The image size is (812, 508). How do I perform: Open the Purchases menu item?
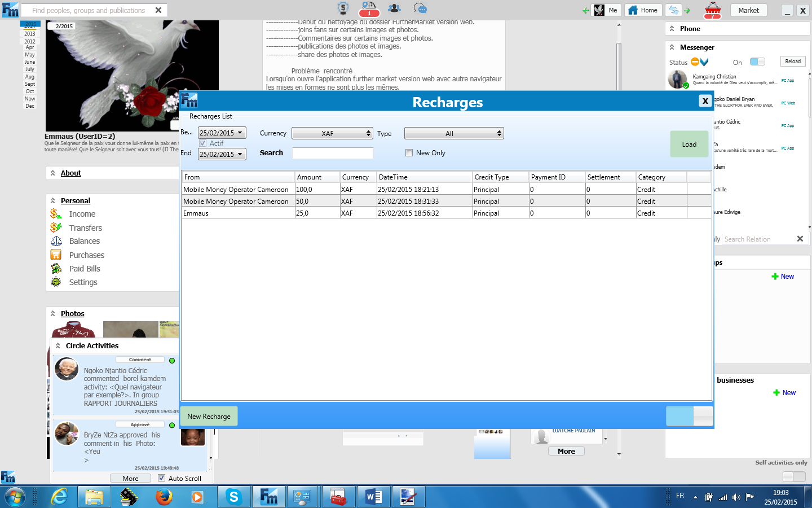(x=87, y=255)
